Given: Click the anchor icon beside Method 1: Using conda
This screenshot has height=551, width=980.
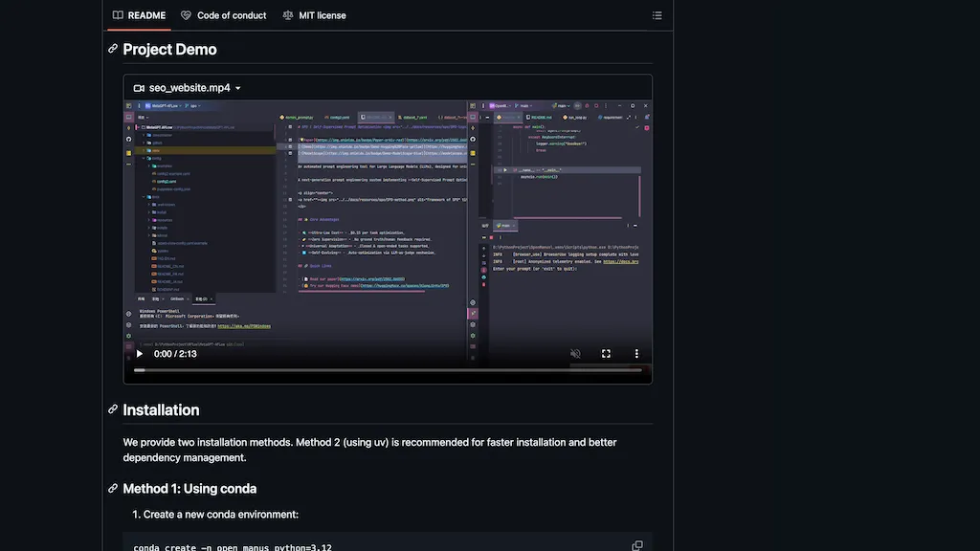Looking at the screenshot, I should (113, 488).
